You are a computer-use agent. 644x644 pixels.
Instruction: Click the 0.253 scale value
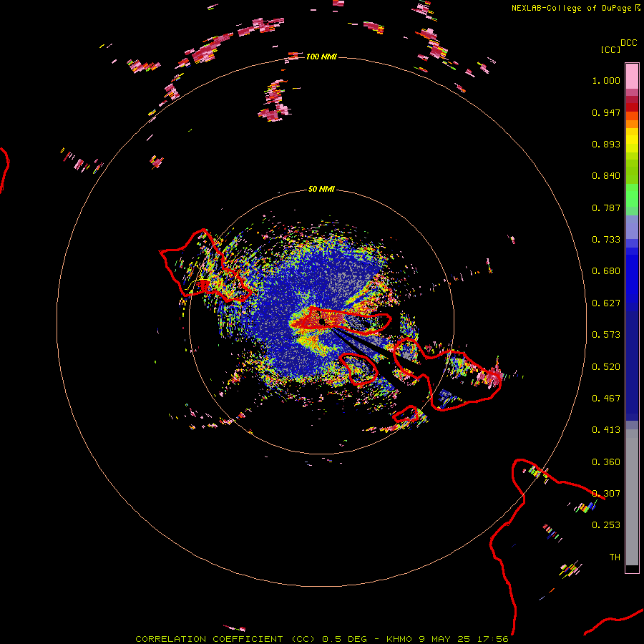606,525
